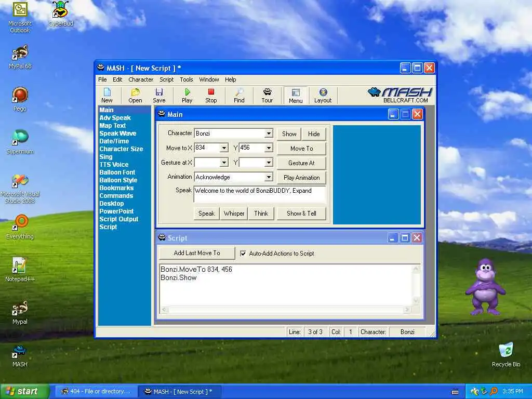This screenshot has height=399, width=532.
Task: Select the MASH desktop shortcut icon
Action: tap(20, 356)
